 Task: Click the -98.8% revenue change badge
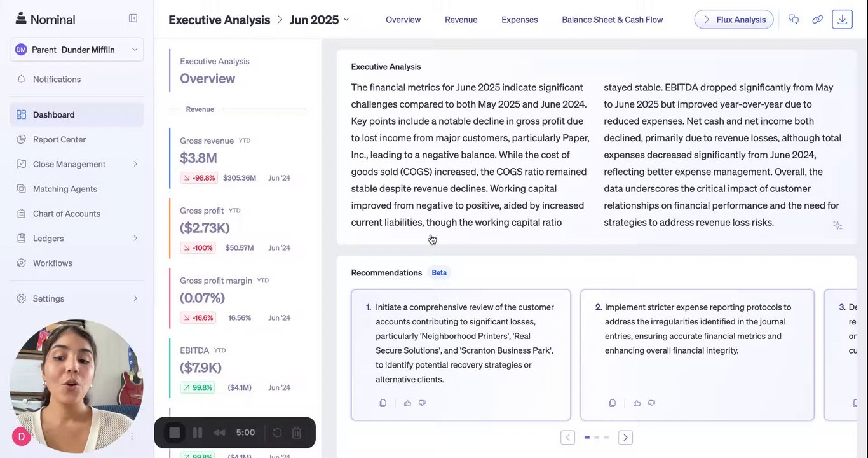pos(198,178)
